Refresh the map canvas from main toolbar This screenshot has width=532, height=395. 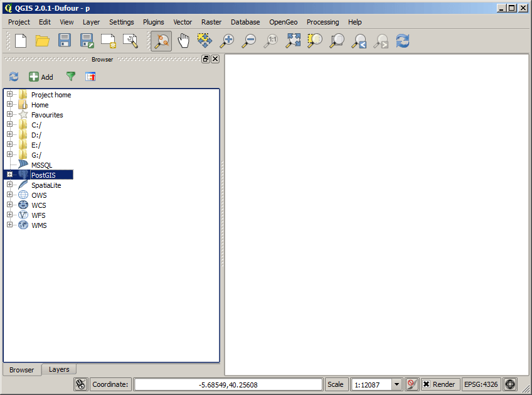[403, 41]
